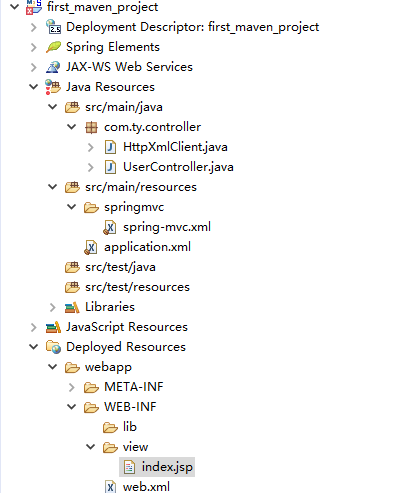Expand the UserController.java node
This screenshot has width=417, height=493.
pyautogui.click(x=91, y=167)
